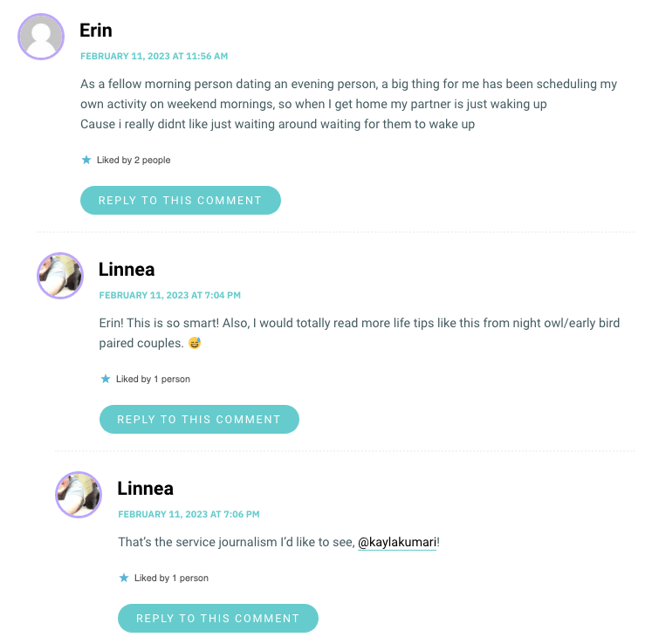Show the "Liked by 2 people" list

coord(134,161)
